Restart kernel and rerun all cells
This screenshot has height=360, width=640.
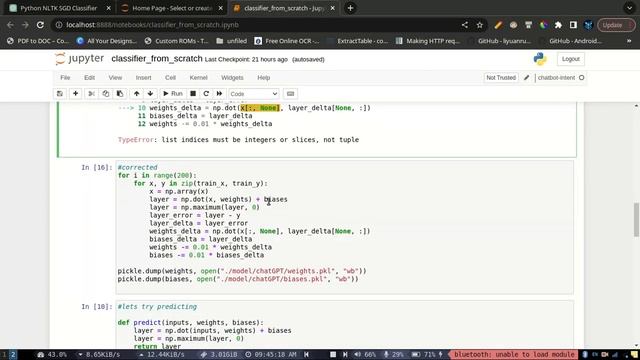pyautogui.click(x=219, y=93)
